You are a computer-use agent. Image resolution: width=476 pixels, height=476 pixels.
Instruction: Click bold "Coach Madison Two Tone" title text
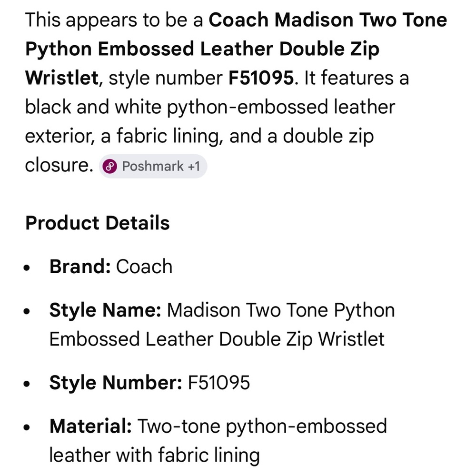point(328,20)
